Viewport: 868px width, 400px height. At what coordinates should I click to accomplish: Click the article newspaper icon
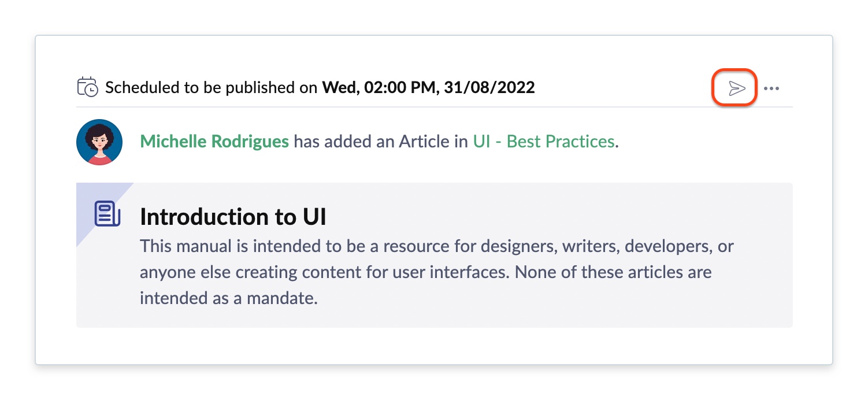point(107,214)
